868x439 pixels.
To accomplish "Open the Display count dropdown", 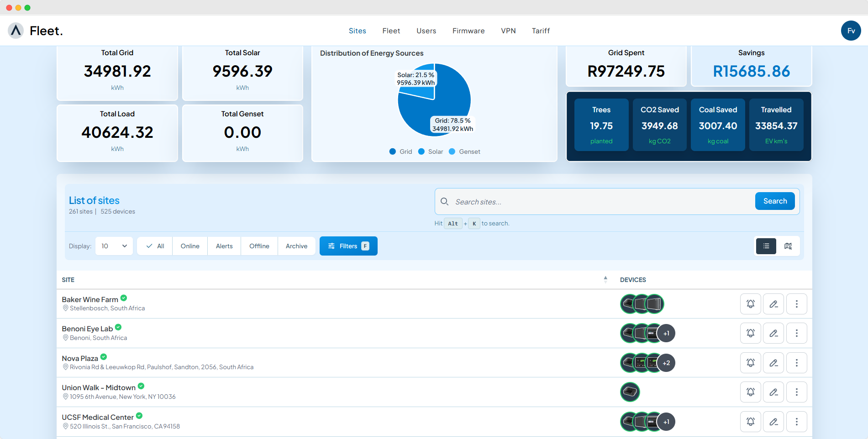I will 114,246.
